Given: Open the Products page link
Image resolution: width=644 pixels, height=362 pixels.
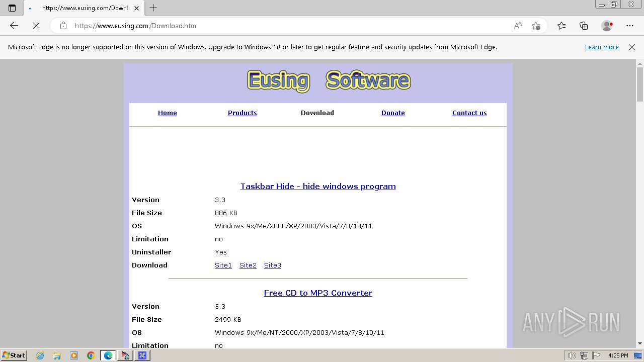Looking at the screenshot, I should point(242,113).
